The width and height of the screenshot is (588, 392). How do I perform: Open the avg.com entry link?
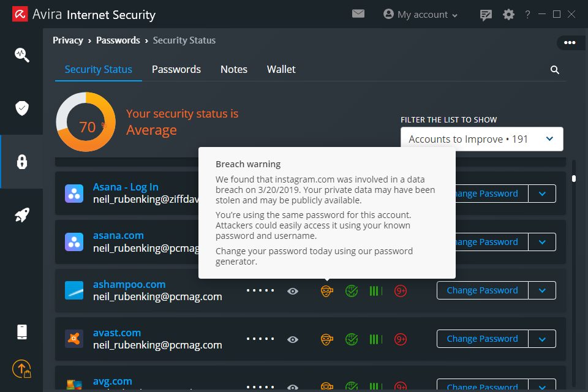tap(113, 382)
